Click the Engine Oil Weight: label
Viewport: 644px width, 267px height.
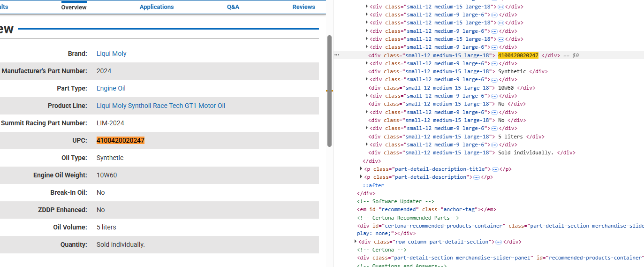tap(60, 175)
